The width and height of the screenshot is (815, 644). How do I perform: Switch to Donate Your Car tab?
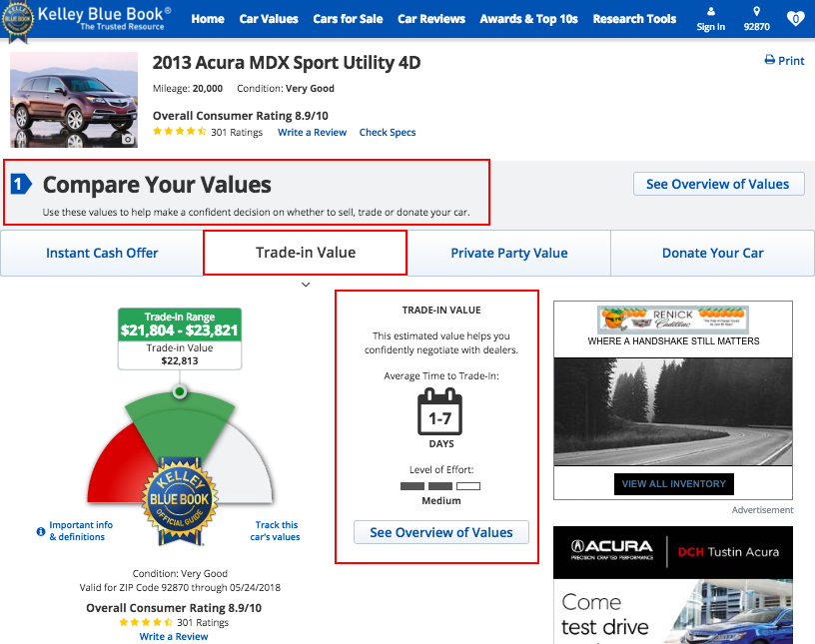(712, 254)
